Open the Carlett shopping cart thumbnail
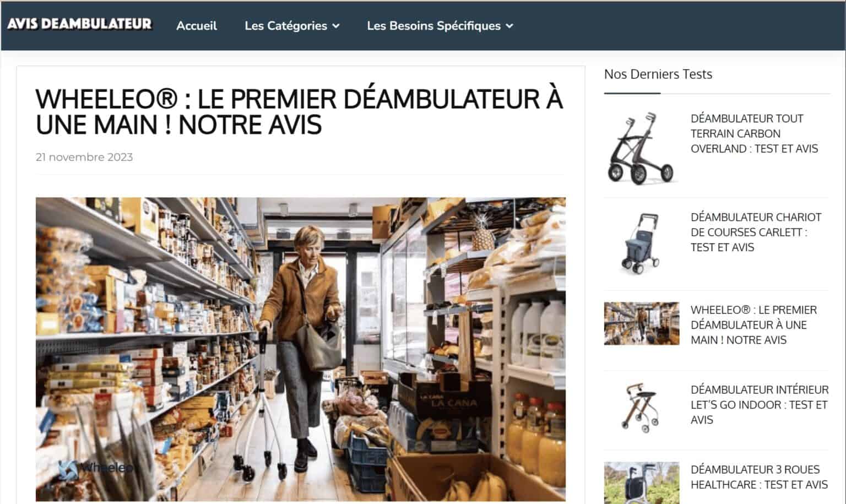 click(641, 243)
